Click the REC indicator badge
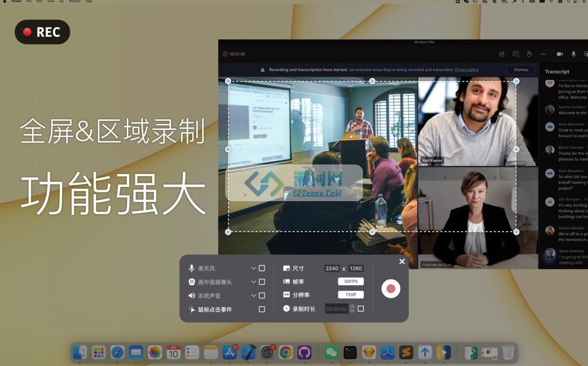588x366 pixels. pos(42,32)
